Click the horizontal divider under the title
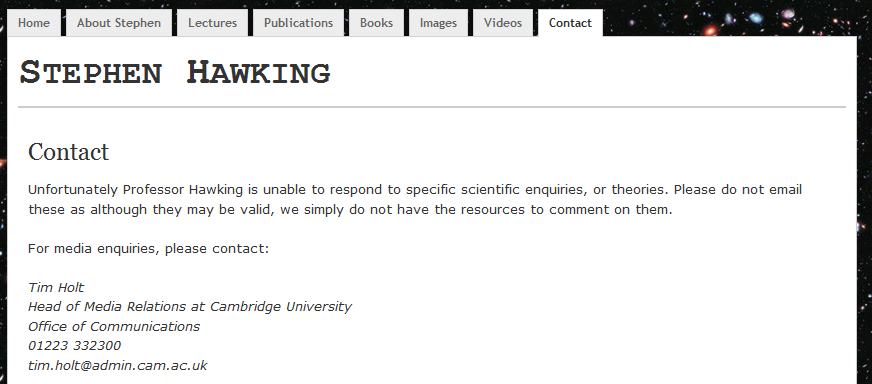Image resolution: width=872 pixels, height=384 pixels. tap(432, 106)
